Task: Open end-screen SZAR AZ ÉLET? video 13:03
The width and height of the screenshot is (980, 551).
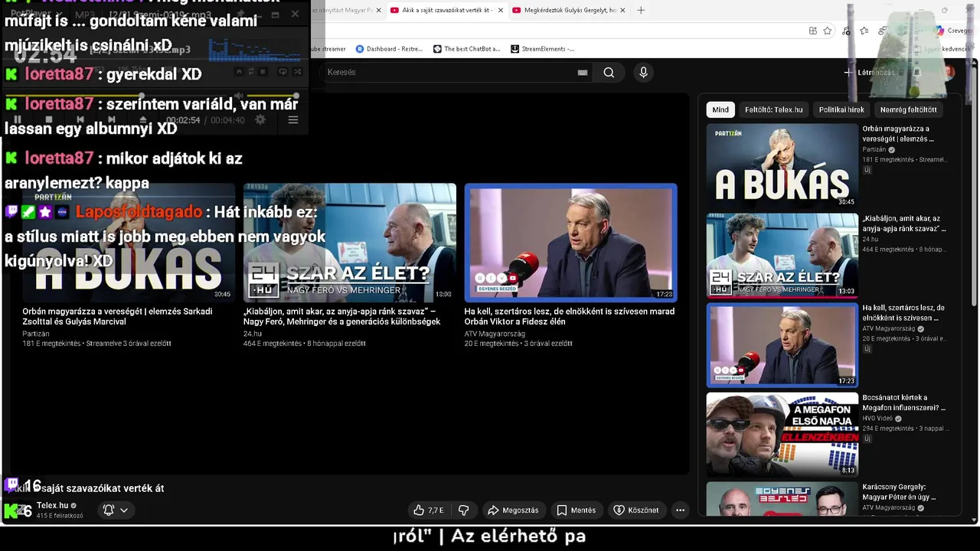Action: pos(349,243)
